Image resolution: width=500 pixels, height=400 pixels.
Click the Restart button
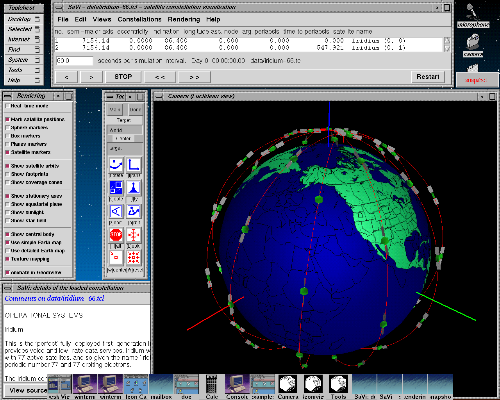(428, 77)
